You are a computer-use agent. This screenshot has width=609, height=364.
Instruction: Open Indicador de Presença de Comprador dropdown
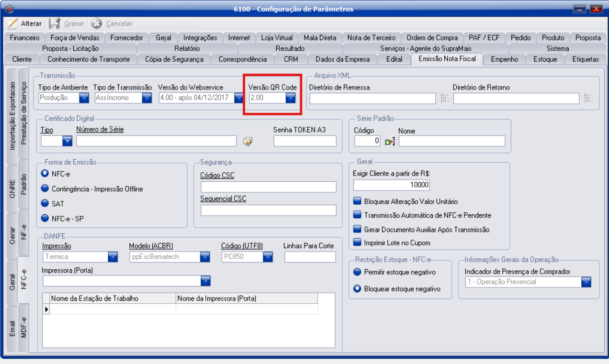pos(586,282)
